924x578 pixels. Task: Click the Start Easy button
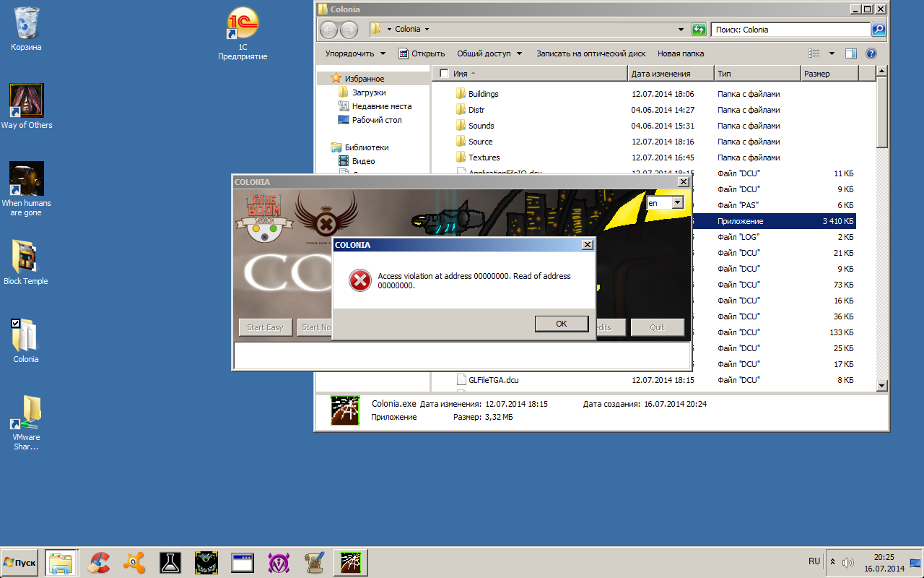(x=265, y=327)
